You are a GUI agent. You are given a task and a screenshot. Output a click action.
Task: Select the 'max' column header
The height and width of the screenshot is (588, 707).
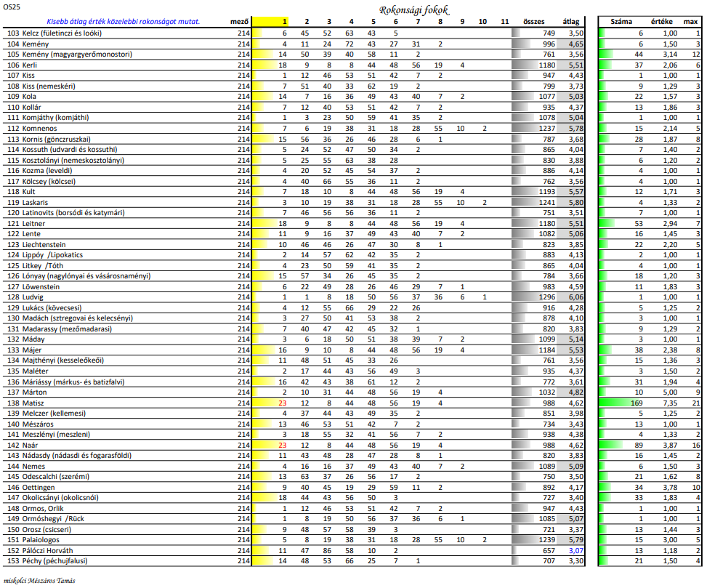[x=692, y=22]
